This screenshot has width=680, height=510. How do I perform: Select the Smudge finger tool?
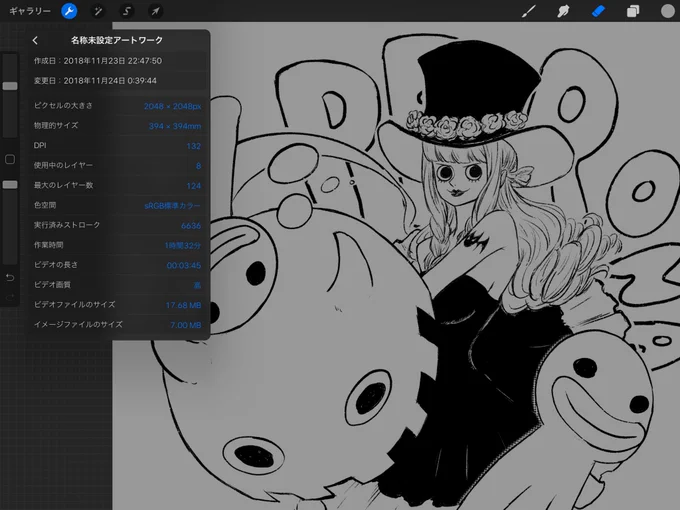(563, 11)
